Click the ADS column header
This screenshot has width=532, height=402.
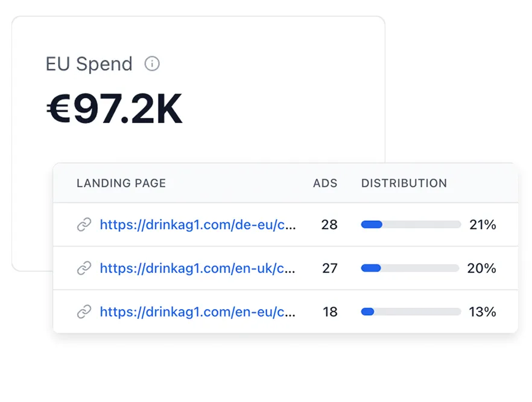325,183
